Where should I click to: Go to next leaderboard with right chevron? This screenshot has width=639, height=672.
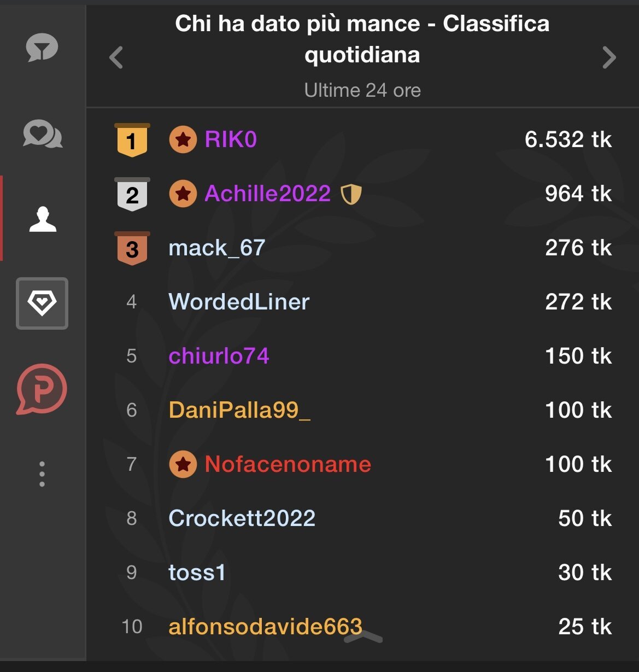(609, 57)
